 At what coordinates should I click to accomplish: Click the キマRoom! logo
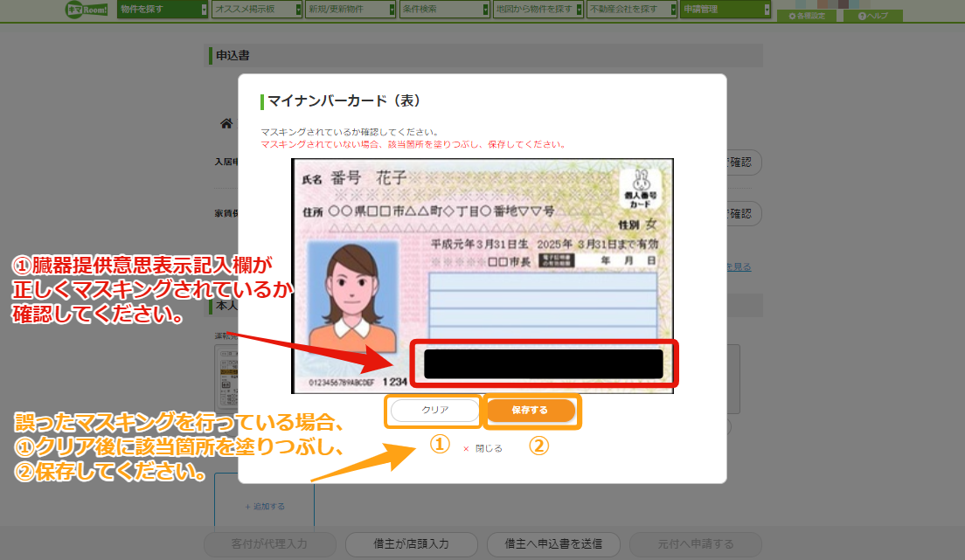coord(87,10)
